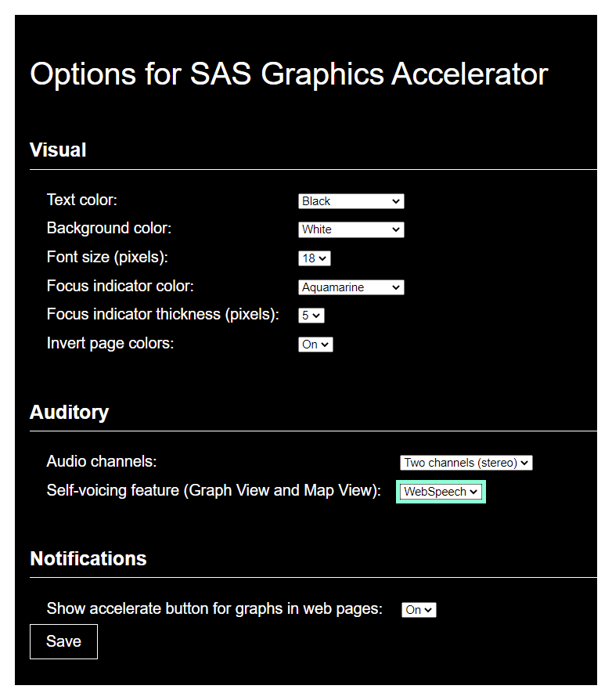Toggle the Invert page colors selector
Screen dimensions: 612x700
(x=315, y=344)
